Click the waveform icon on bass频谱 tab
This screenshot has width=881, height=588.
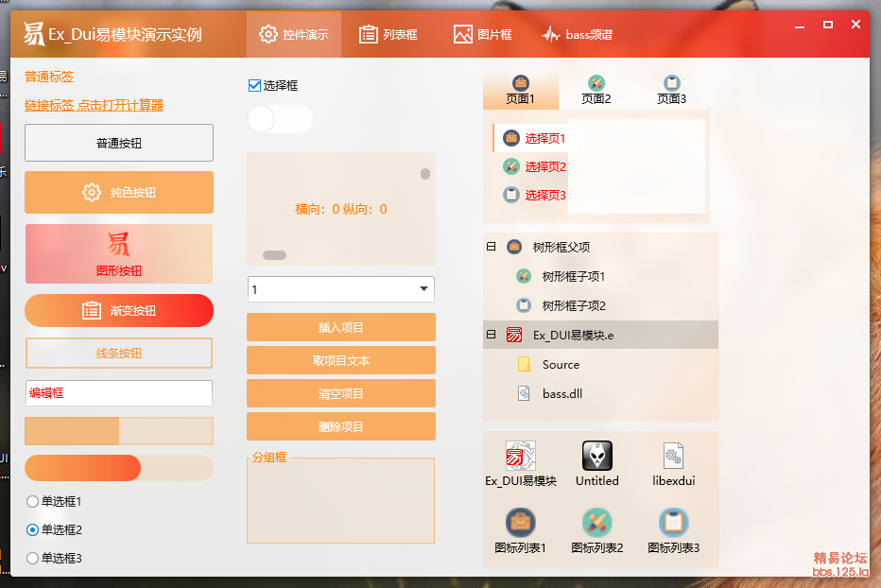point(550,35)
